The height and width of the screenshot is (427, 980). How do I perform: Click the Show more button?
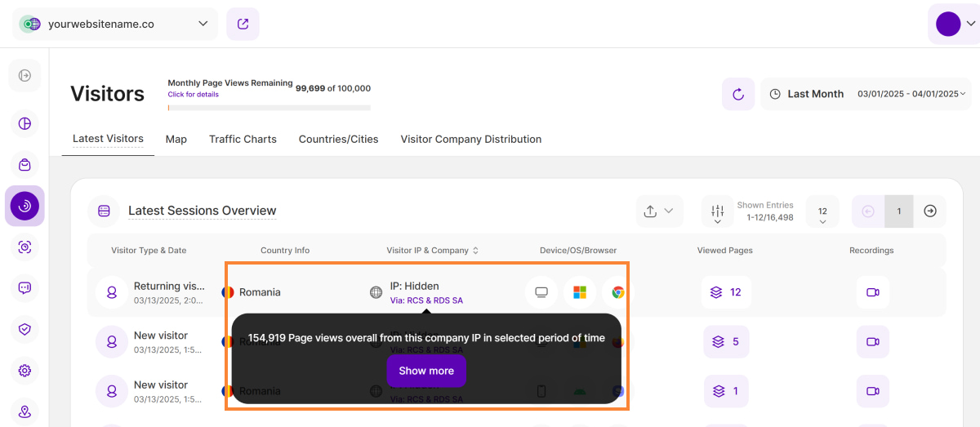click(426, 371)
